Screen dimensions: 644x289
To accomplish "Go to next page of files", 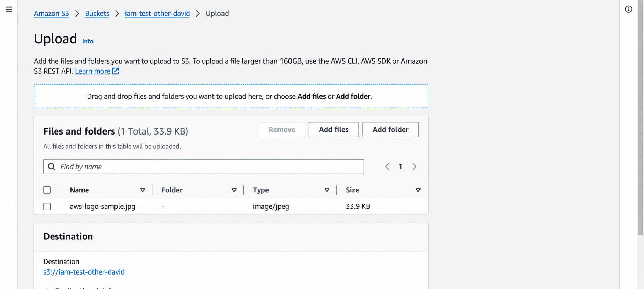I will pyautogui.click(x=414, y=167).
